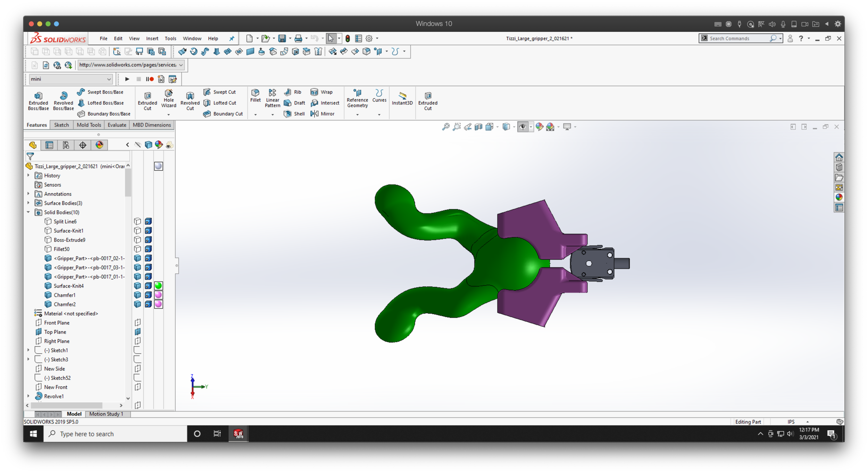Image resolution: width=868 pixels, height=473 pixels.
Task: Click the Zoom to Fit view icon
Action: click(x=445, y=127)
